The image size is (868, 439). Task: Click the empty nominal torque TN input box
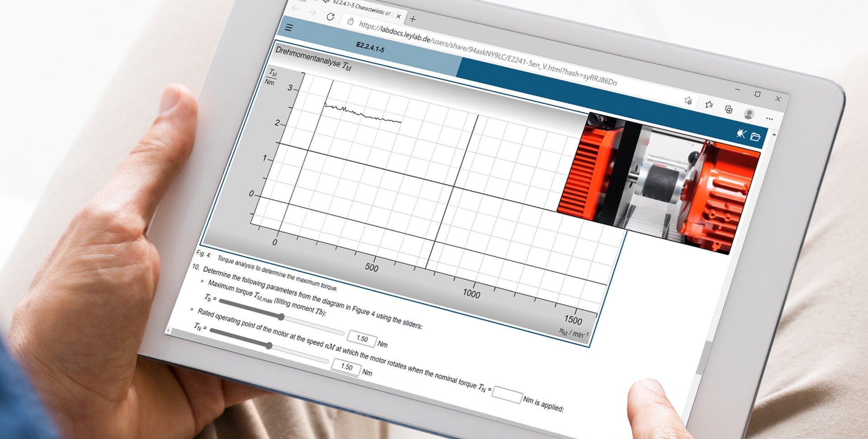507,394
